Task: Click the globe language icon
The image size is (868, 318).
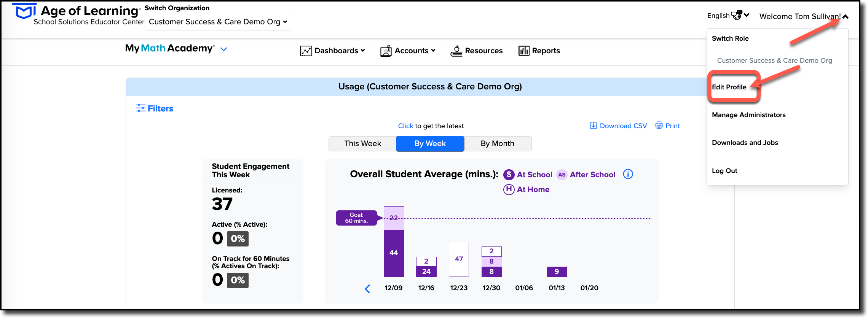Action: tap(737, 15)
